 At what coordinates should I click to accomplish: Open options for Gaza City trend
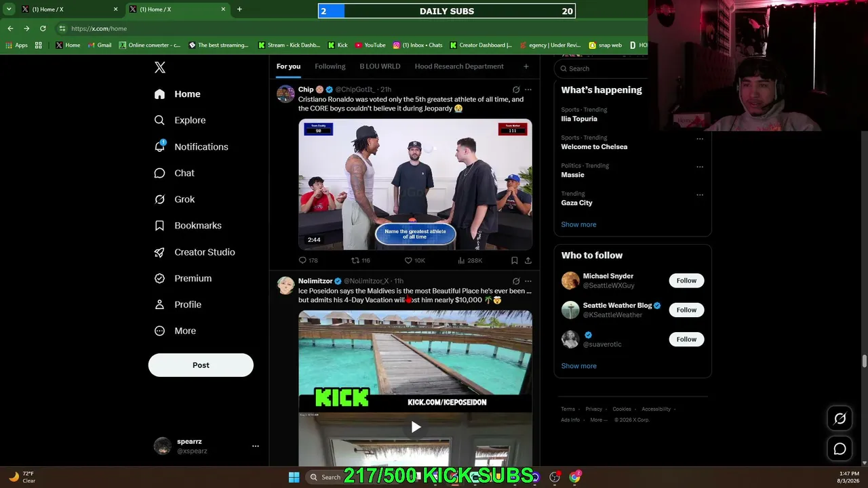(700, 195)
